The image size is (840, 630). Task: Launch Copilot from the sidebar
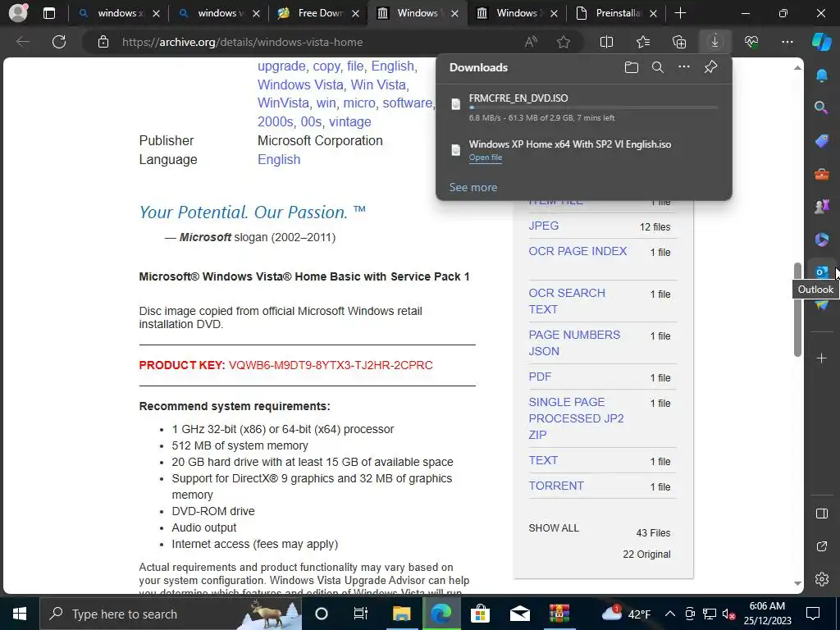coord(821,42)
